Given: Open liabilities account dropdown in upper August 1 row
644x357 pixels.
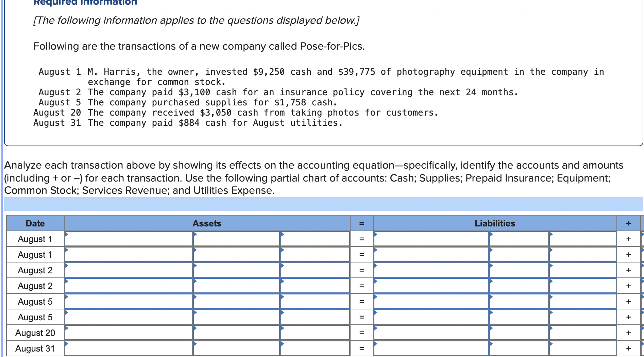Looking at the screenshot, I should (431, 239).
